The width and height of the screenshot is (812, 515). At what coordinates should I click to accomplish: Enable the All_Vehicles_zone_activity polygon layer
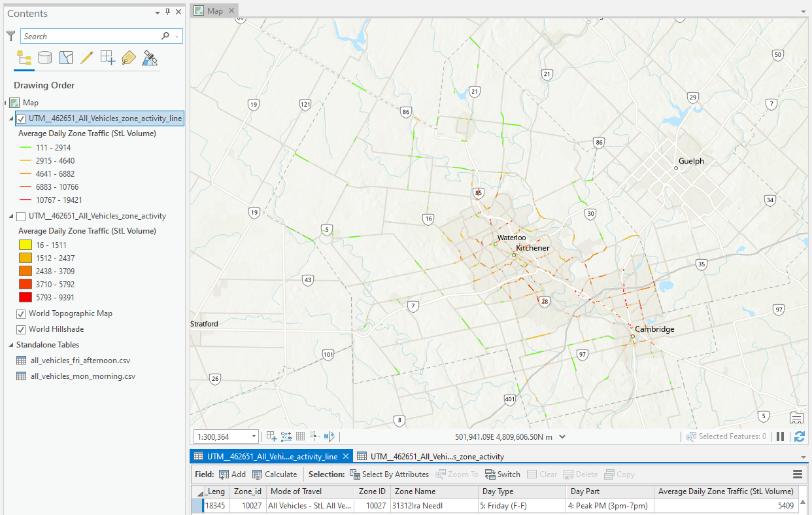pos(21,216)
